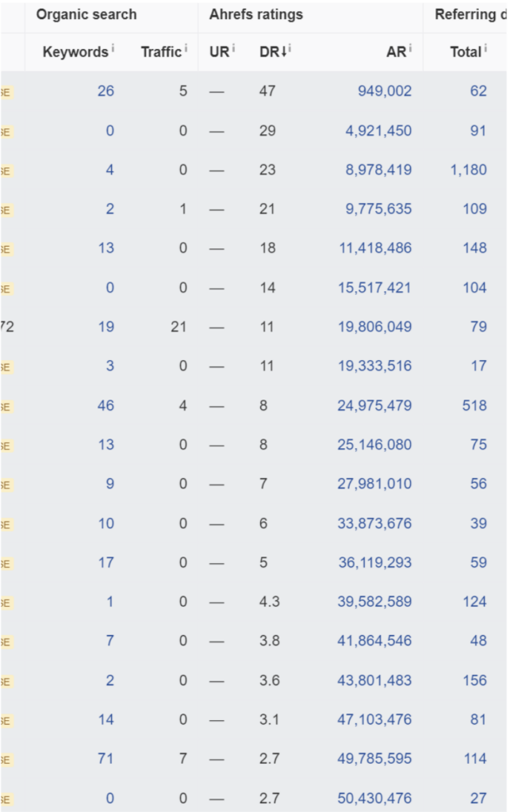Click the 46 keywords link
The image size is (510, 812).
coord(105,406)
